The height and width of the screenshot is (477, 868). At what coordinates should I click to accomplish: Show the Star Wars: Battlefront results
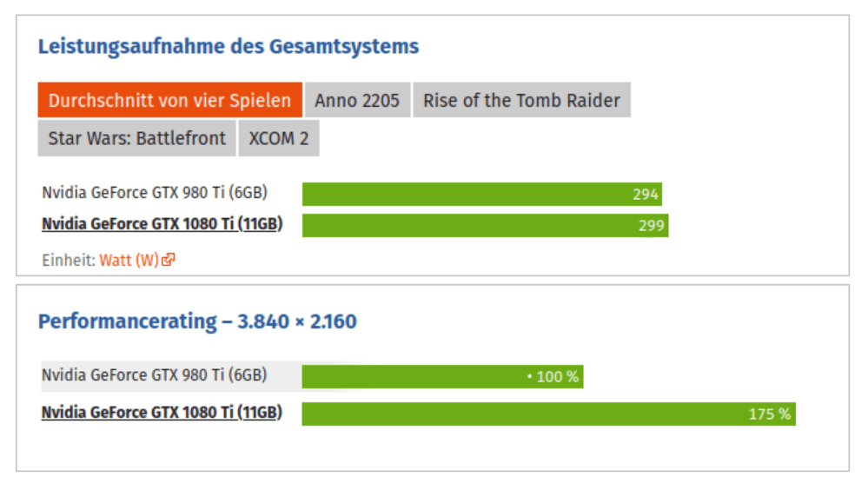136,138
